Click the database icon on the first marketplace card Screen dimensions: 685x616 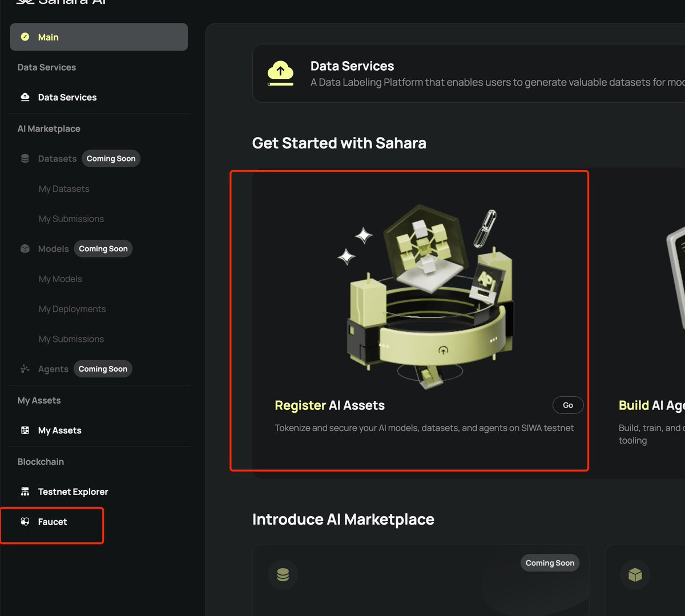(x=283, y=575)
